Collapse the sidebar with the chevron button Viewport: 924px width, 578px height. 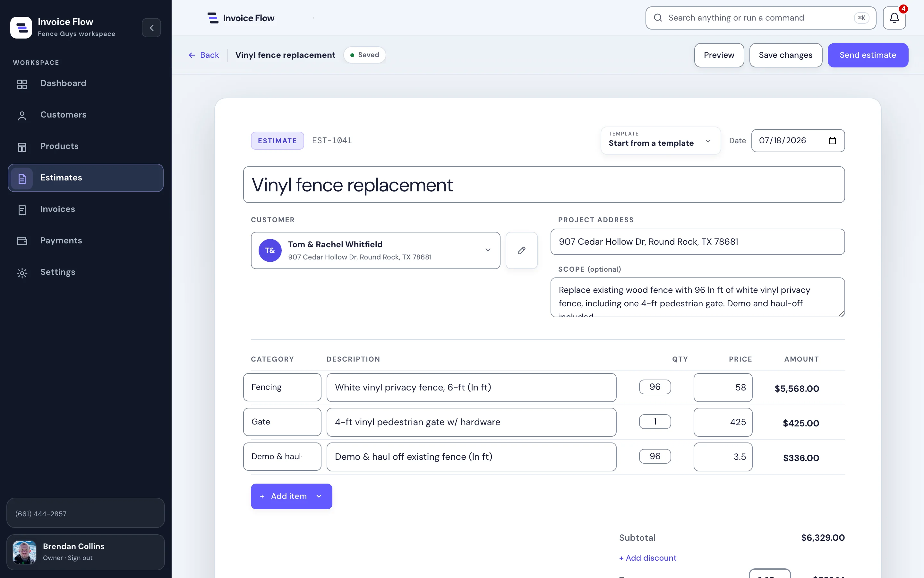(151, 28)
